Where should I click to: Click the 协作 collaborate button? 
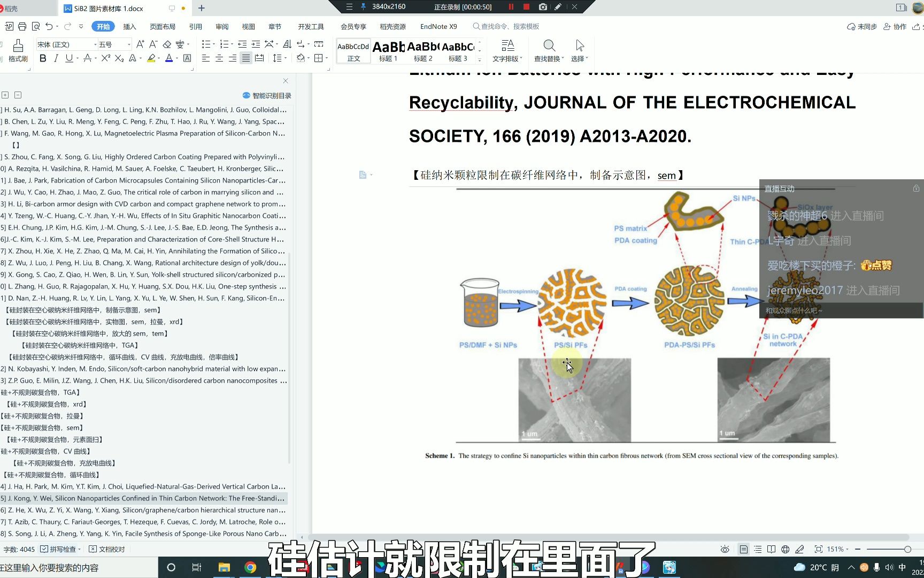(x=895, y=26)
